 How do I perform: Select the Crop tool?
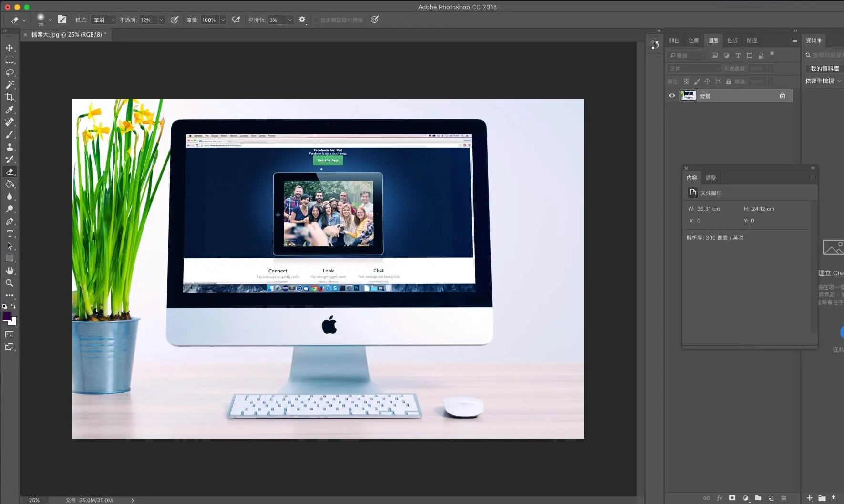click(x=10, y=97)
